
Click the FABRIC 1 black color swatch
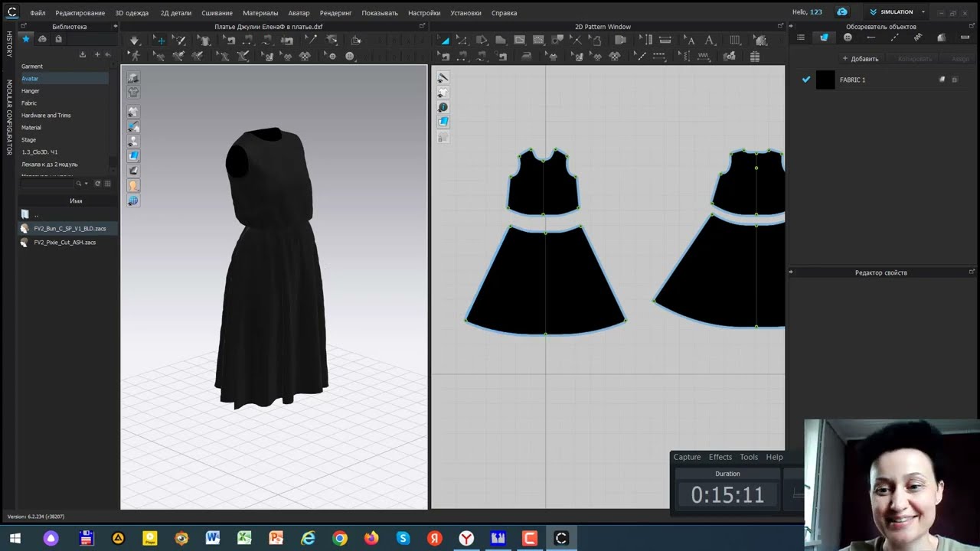tap(825, 80)
